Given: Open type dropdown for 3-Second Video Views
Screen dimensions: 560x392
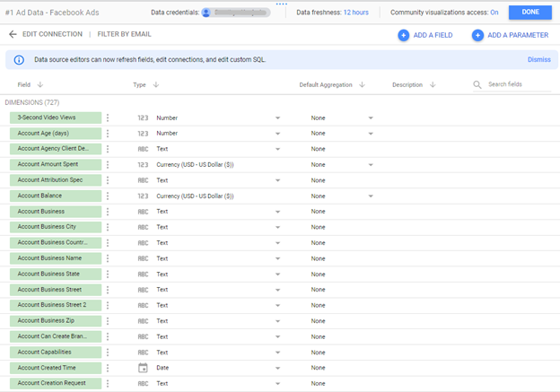Looking at the screenshot, I should point(277,118).
